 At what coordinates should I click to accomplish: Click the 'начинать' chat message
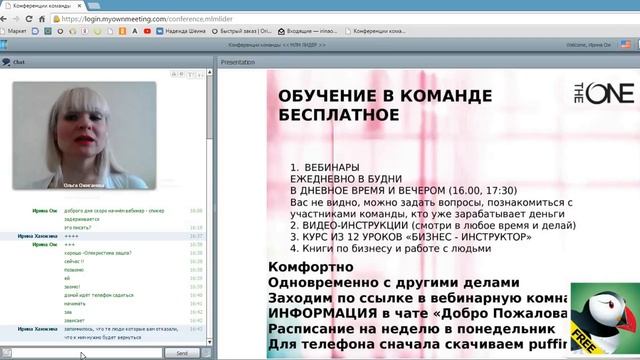(x=75, y=304)
